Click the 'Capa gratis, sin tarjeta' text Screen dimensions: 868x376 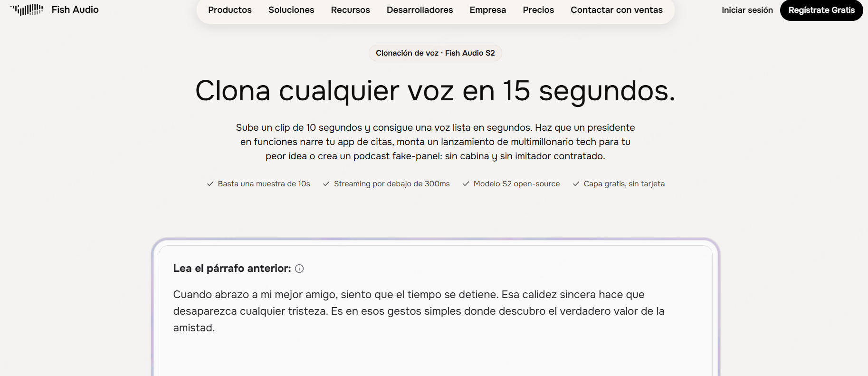pos(624,184)
